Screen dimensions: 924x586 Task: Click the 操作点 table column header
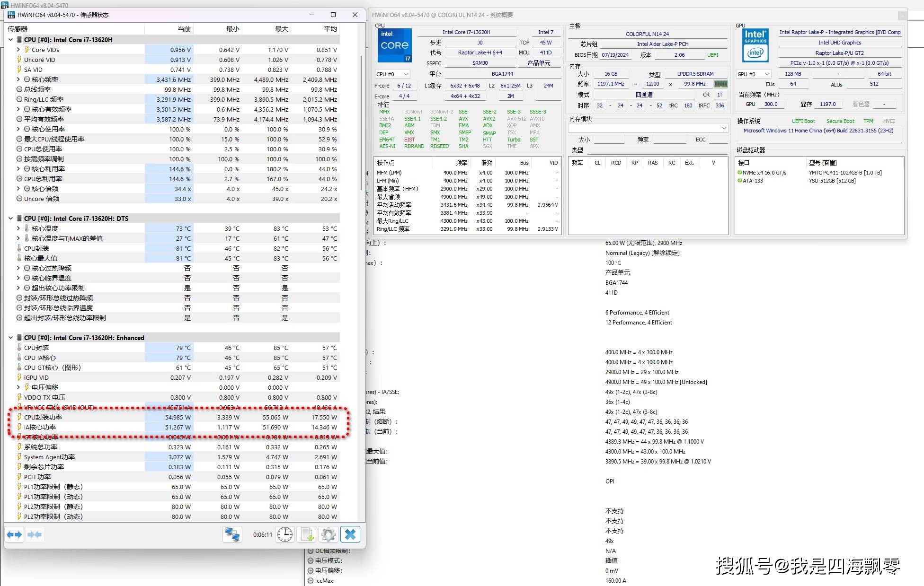[x=403, y=163]
